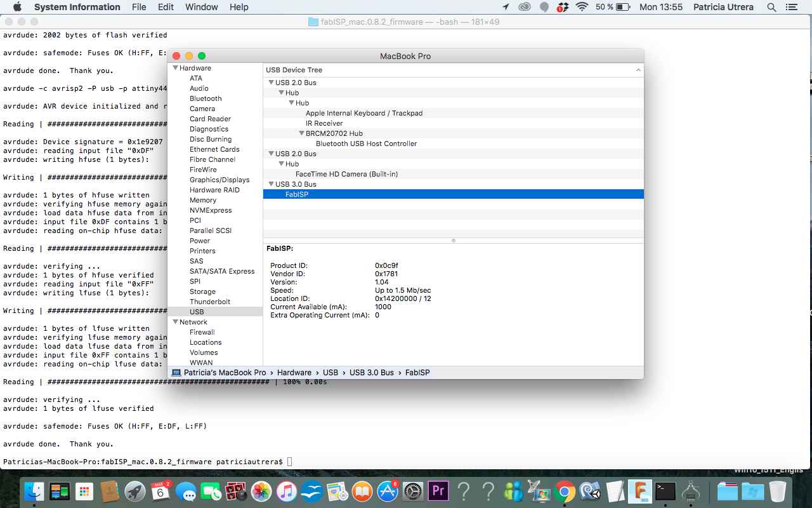Click the Wi-Fi status icon
Image resolution: width=812 pixels, height=508 pixels.
(x=582, y=7)
